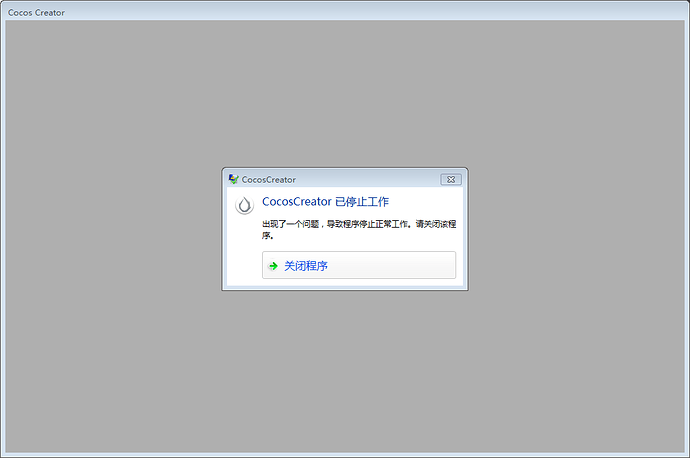The height and width of the screenshot is (458, 690).
Task: Click the Cocos droplet application icon
Action: point(244,205)
